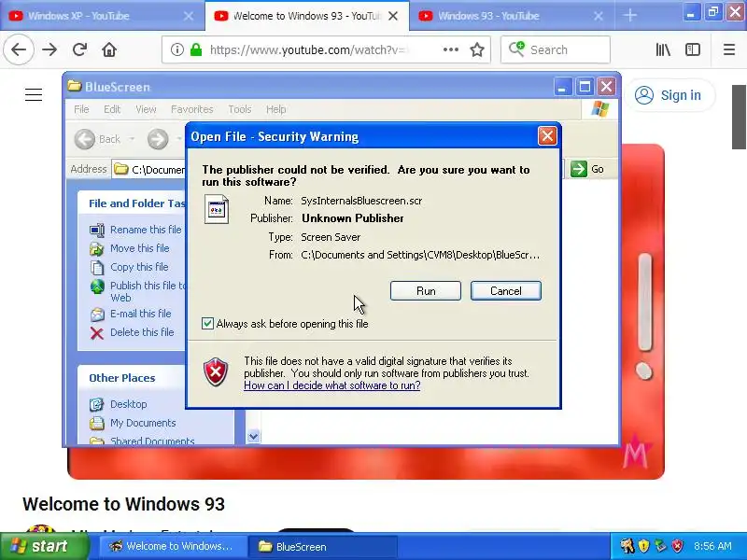The image size is (747, 560).
Task: Click the red security shield tray icon
Action: point(677,546)
